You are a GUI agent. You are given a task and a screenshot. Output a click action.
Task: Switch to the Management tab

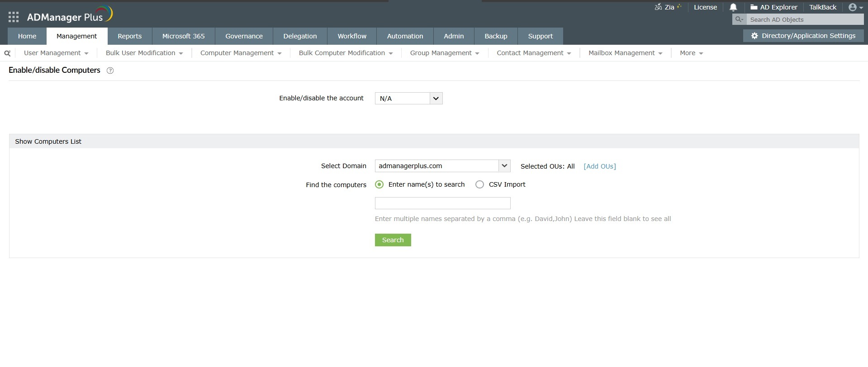point(77,36)
